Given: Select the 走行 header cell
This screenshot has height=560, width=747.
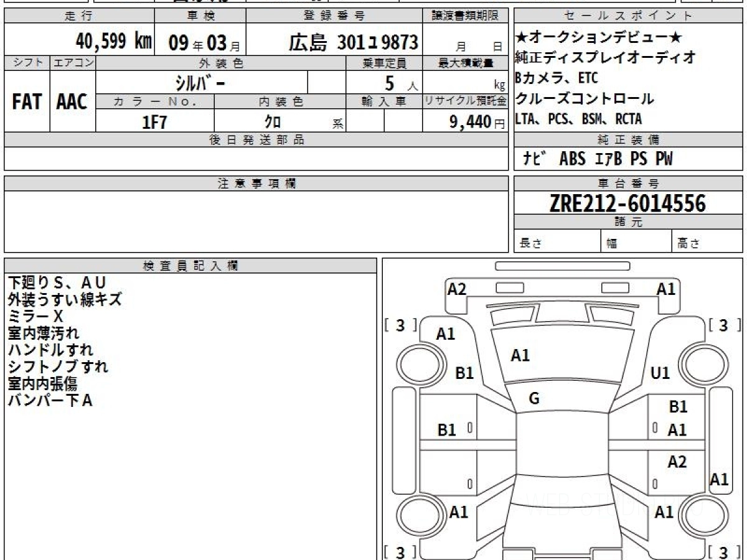Looking at the screenshot, I should click(x=79, y=16).
